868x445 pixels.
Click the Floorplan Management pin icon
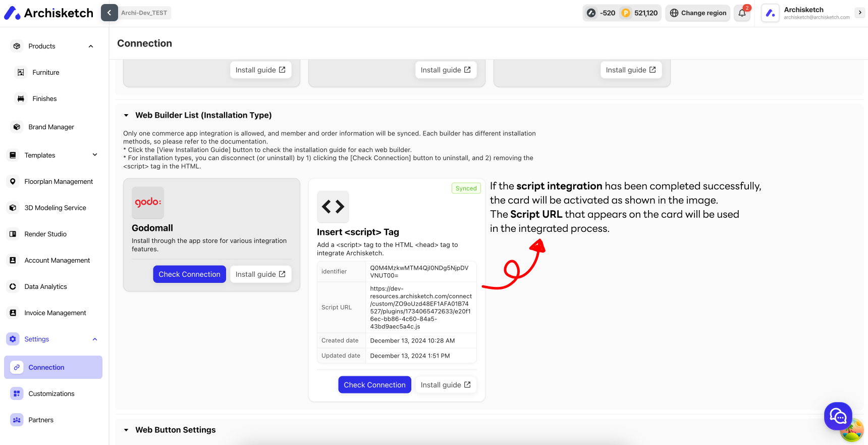coord(13,181)
